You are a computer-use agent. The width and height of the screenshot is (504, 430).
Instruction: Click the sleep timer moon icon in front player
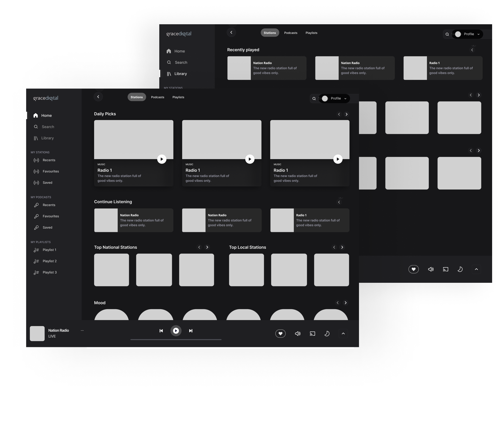(x=327, y=334)
